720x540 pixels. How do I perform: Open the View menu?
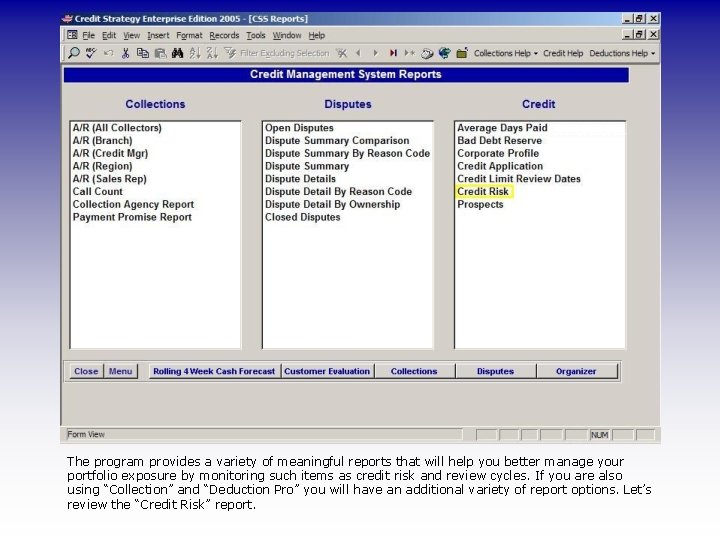tap(131, 35)
